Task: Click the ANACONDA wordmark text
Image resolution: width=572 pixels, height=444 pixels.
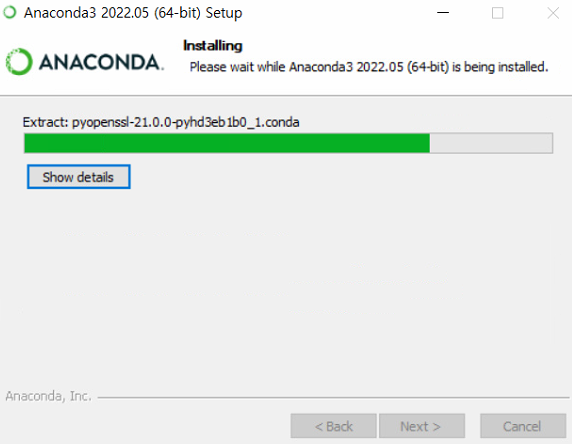Action: 101,62
